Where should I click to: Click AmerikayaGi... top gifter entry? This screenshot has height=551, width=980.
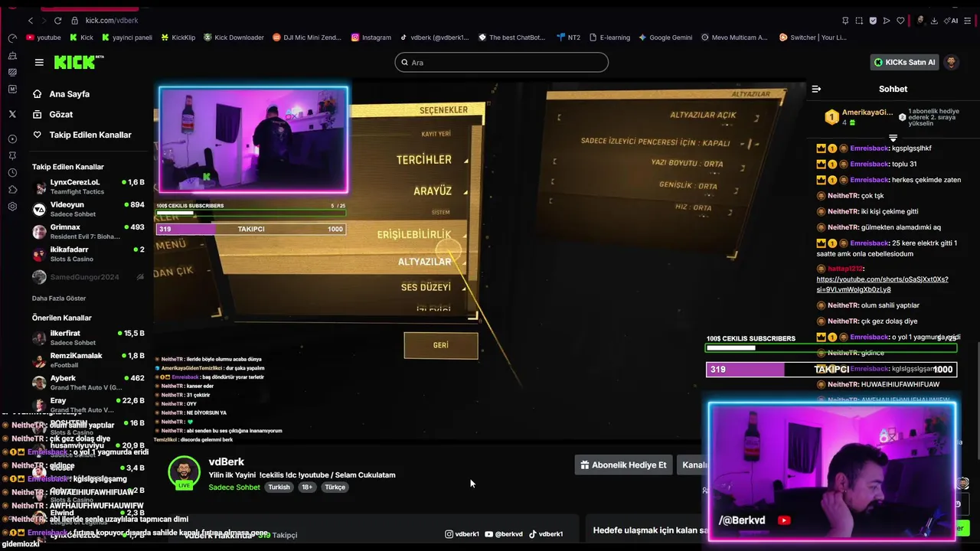[859, 117]
